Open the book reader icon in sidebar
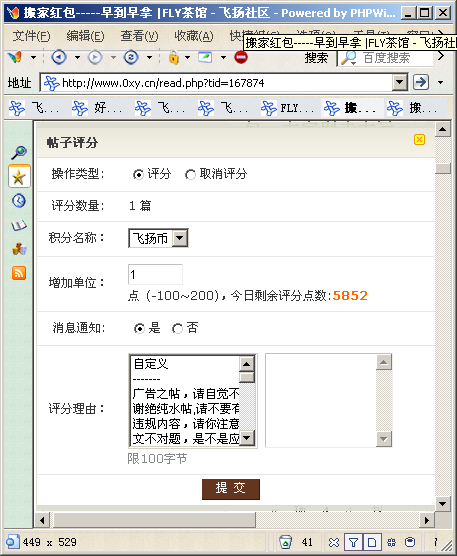This screenshot has width=457, height=556. pyautogui.click(x=19, y=225)
